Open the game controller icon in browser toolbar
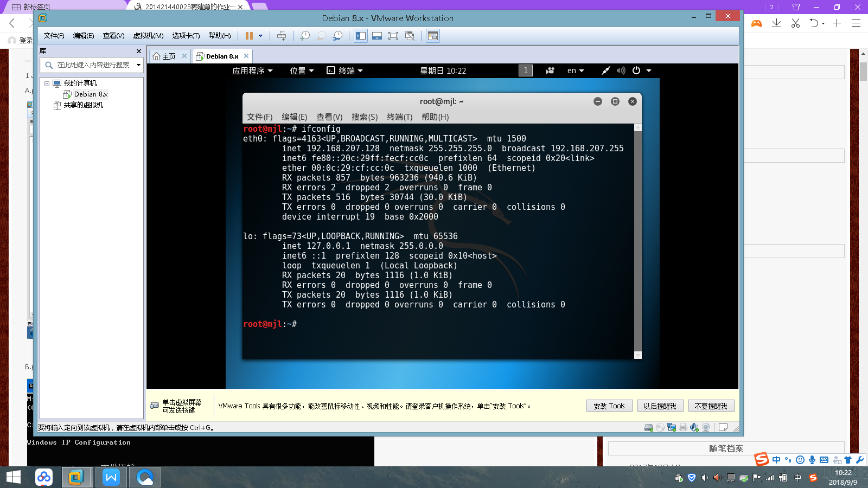Screen dimensions: 868x488 [756, 23]
